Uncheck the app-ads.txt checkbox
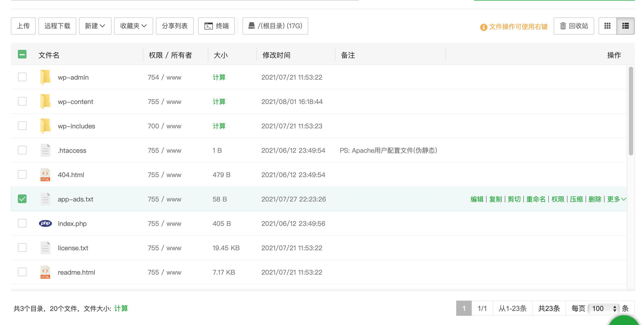 22,199
